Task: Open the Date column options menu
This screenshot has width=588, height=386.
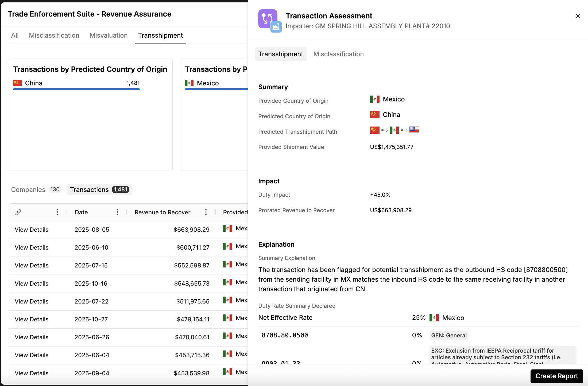Action: [x=117, y=212]
